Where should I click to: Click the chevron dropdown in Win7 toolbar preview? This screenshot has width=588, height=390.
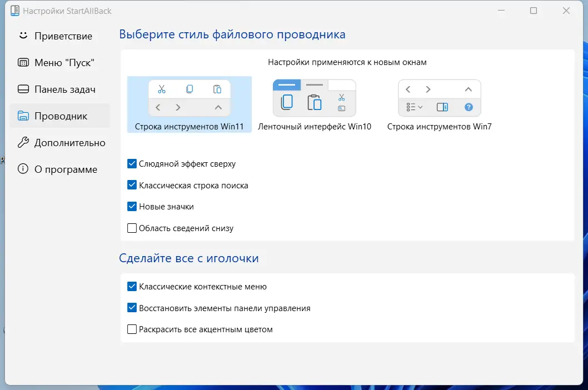420,107
